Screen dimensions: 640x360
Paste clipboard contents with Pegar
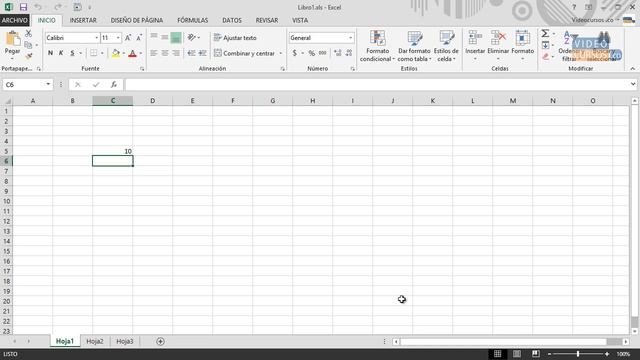(x=12, y=44)
